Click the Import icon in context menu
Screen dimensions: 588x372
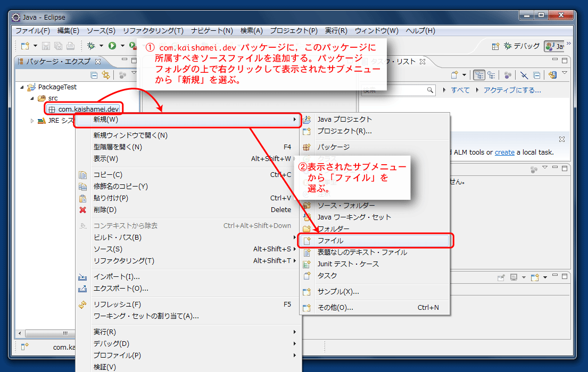[x=82, y=277]
